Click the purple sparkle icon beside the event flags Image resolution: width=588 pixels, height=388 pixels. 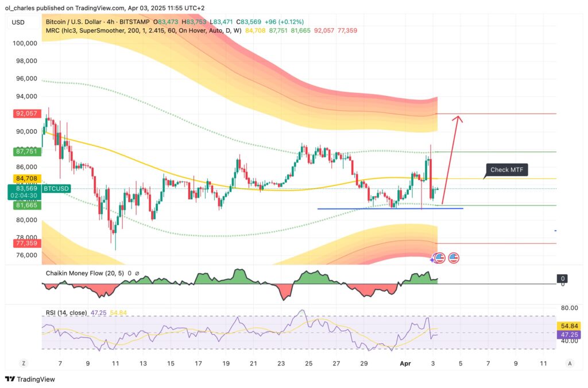coord(432,260)
